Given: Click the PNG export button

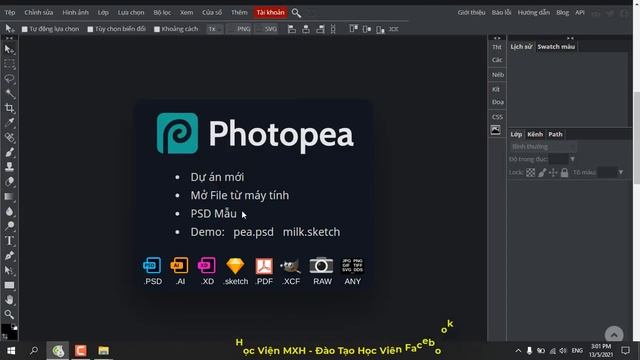Looking at the screenshot, I should (x=240, y=29).
